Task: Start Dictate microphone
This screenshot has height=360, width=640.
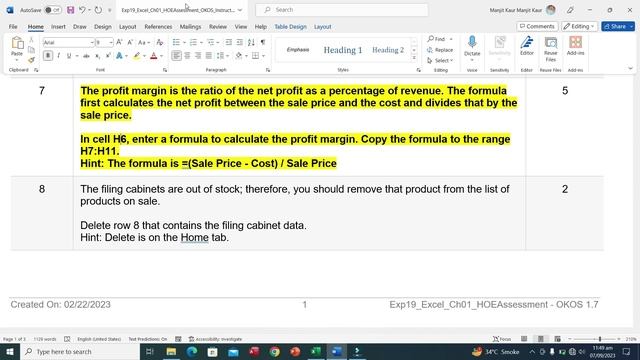Action: (472, 46)
